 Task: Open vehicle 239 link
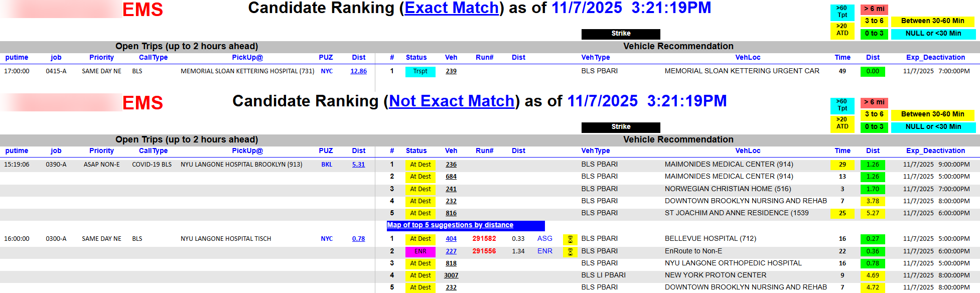tap(451, 71)
